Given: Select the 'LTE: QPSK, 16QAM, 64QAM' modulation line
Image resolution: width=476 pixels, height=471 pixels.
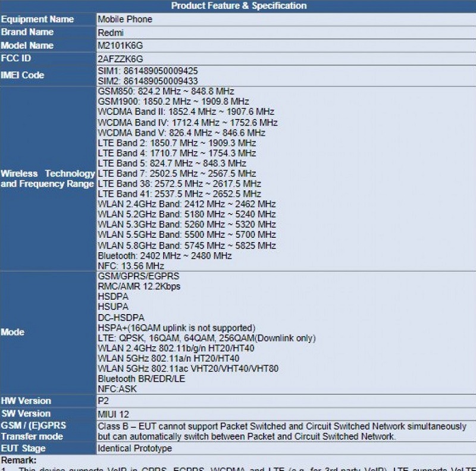Looking at the screenshot, I should pos(206,338).
